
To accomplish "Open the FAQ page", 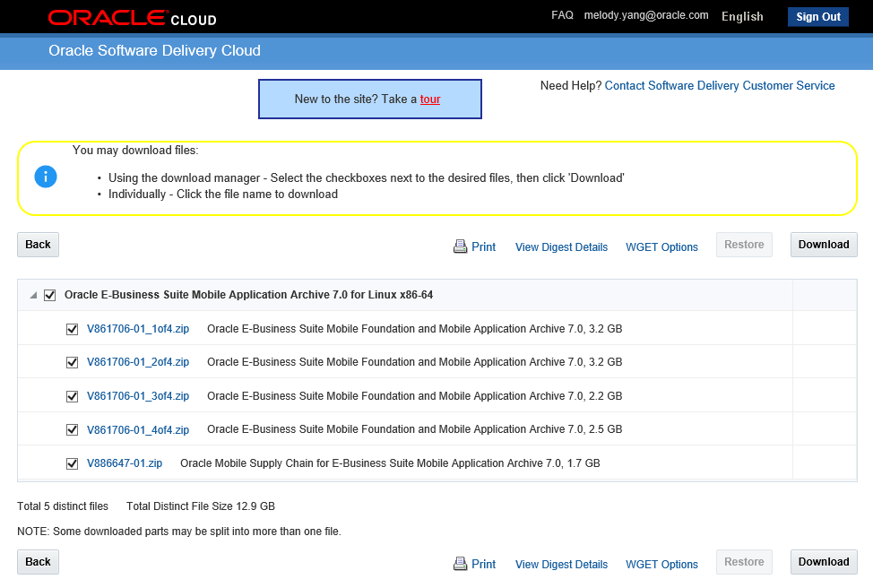I will point(562,15).
